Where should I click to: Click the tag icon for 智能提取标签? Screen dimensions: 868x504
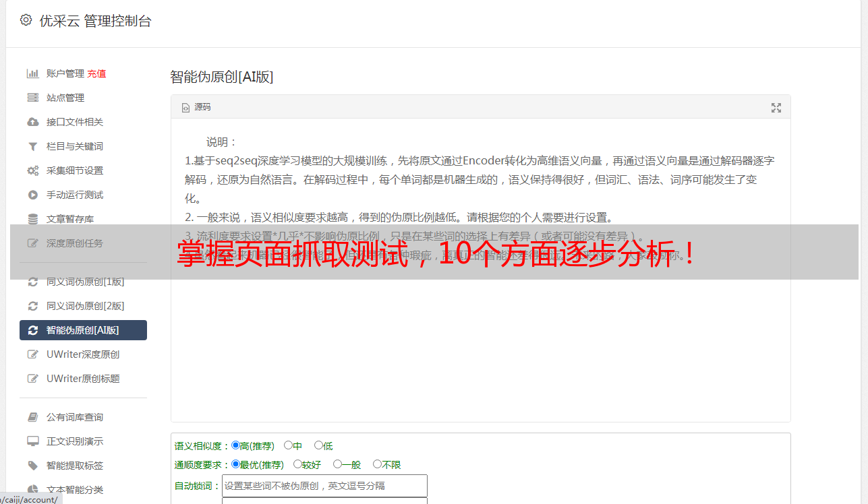pos(32,466)
